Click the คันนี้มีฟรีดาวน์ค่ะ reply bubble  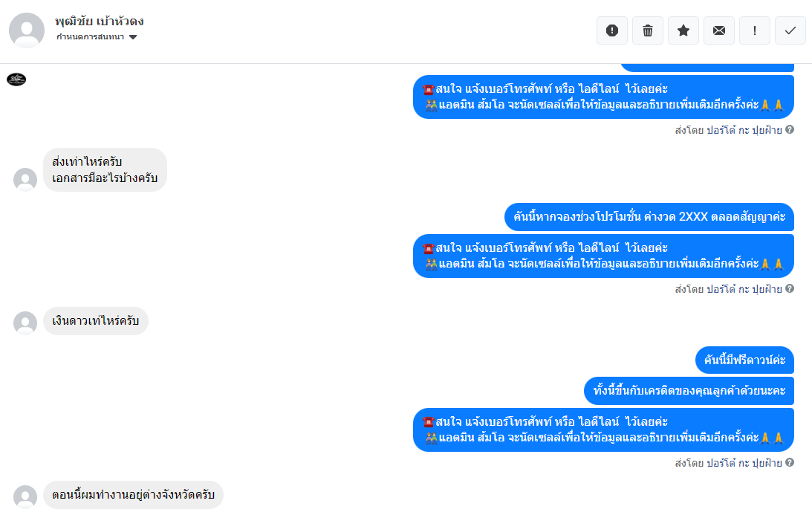[744, 360]
